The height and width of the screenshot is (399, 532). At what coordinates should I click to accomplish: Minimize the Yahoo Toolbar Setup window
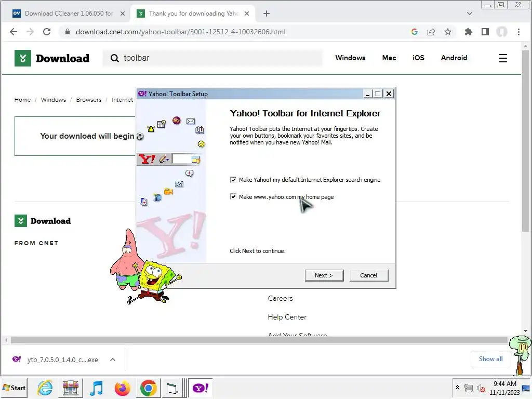click(367, 94)
